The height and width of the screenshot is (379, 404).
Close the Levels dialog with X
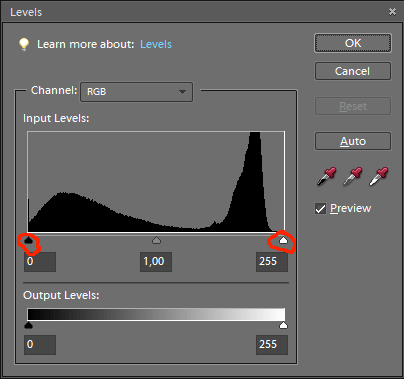(x=392, y=12)
